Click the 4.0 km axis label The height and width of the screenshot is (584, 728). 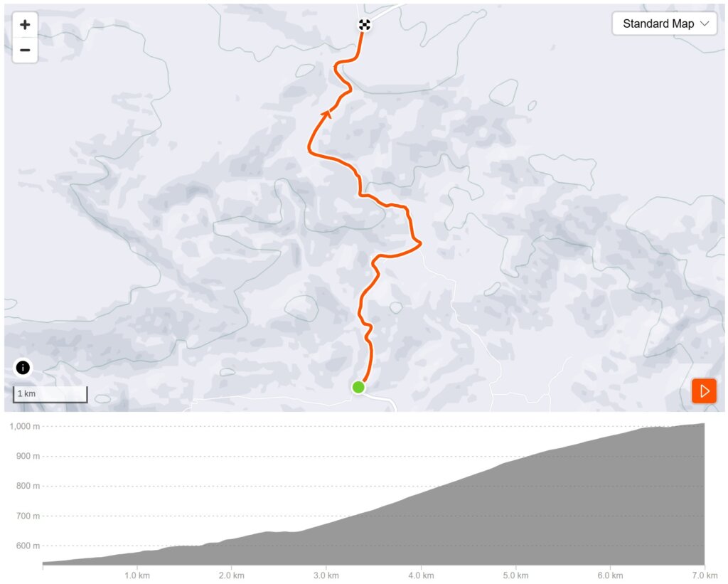pos(421,575)
